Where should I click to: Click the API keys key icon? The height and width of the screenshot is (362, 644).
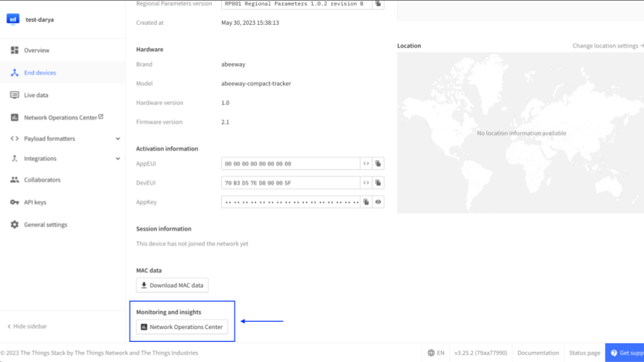(15, 202)
